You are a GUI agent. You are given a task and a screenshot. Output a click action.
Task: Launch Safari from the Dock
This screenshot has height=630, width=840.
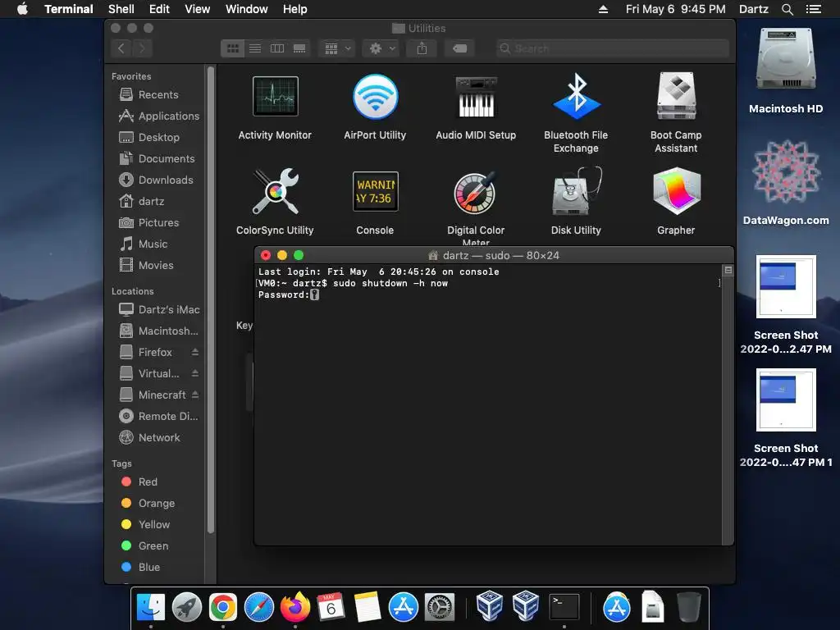point(258,607)
